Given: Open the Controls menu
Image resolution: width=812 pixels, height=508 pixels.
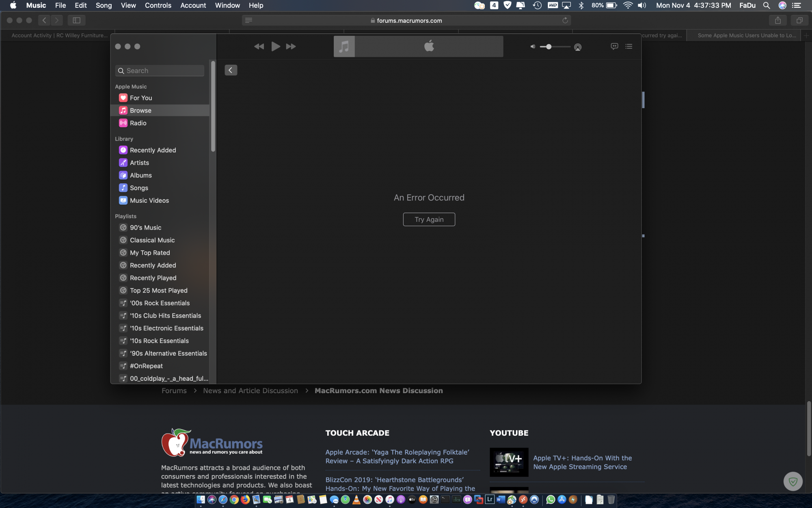Looking at the screenshot, I should pyautogui.click(x=158, y=5).
